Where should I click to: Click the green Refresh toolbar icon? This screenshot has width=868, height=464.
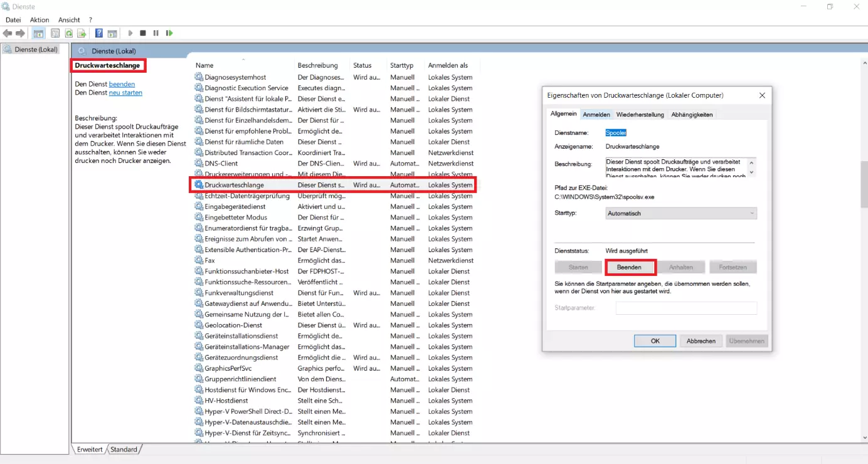tap(68, 33)
